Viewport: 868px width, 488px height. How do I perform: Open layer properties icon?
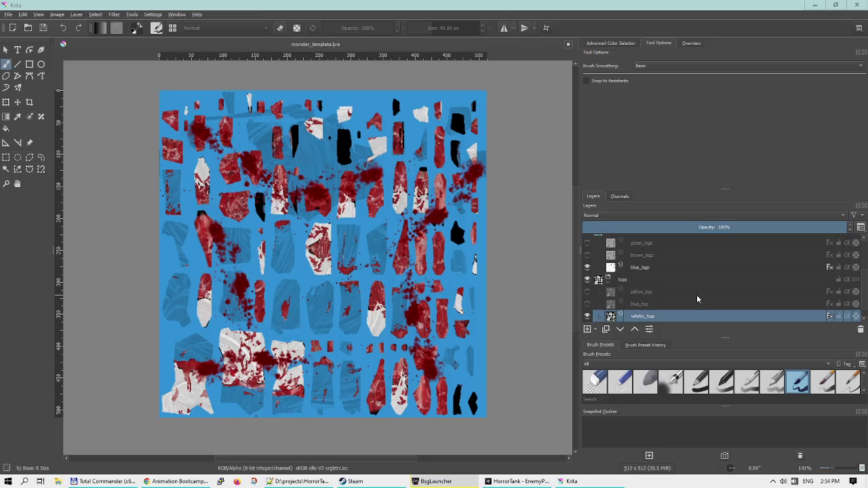click(x=649, y=329)
